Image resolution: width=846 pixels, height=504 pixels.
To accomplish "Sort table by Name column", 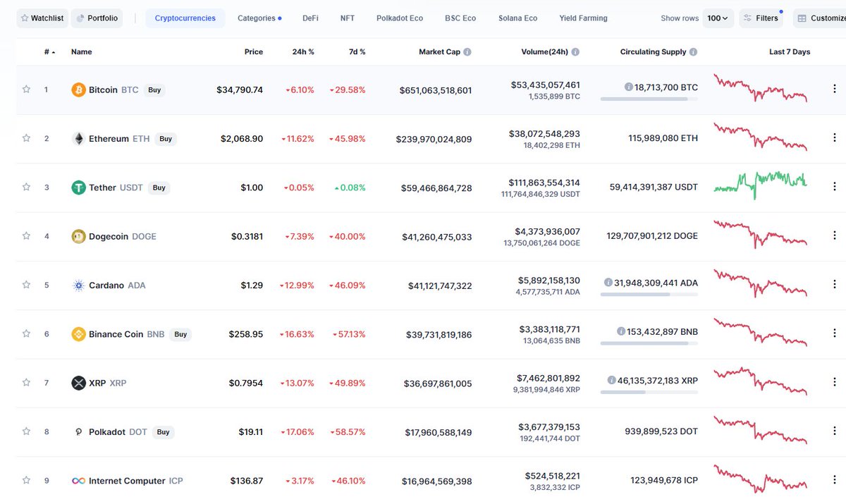I will [82, 52].
